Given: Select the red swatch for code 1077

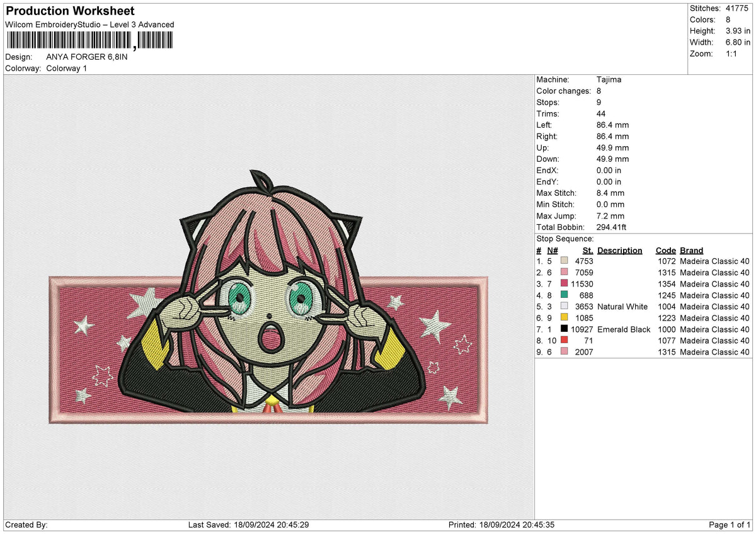Looking at the screenshot, I should point(564,341).
